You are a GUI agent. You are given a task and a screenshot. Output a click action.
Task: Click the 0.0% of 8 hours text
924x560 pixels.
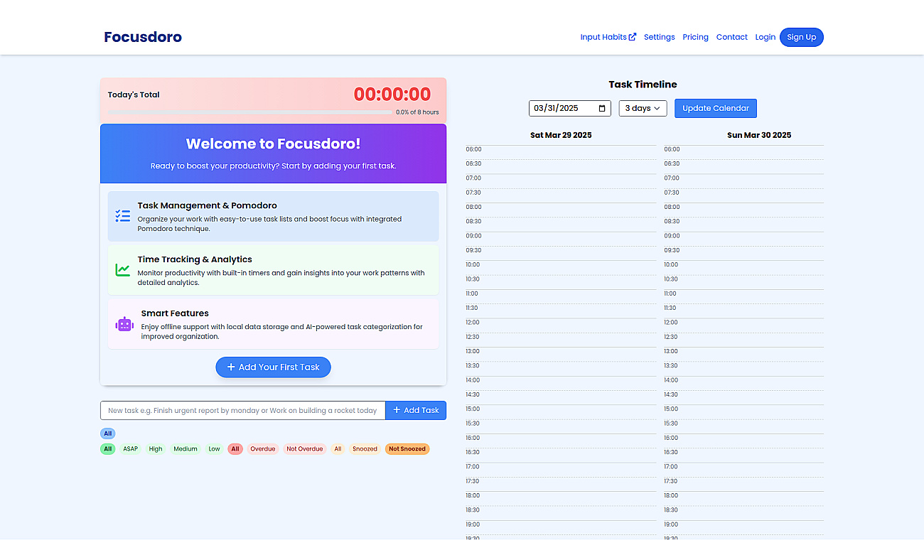pos(417,112)
